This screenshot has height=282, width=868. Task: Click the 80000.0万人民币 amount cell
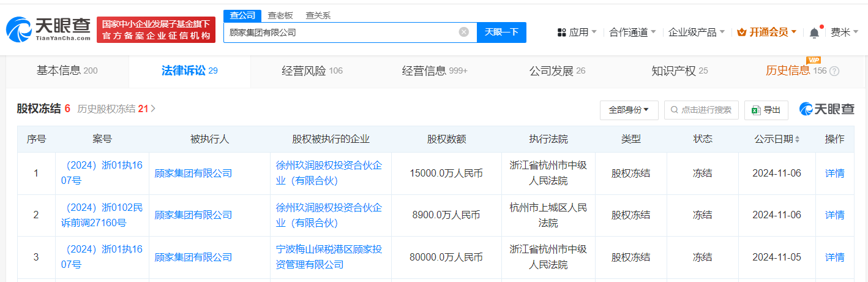(x=446, y=257)
